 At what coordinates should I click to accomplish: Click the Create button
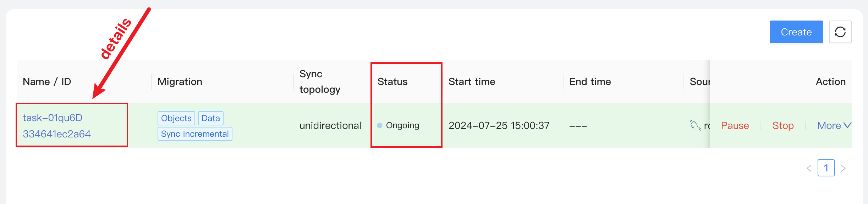click(x=796, y=32)
